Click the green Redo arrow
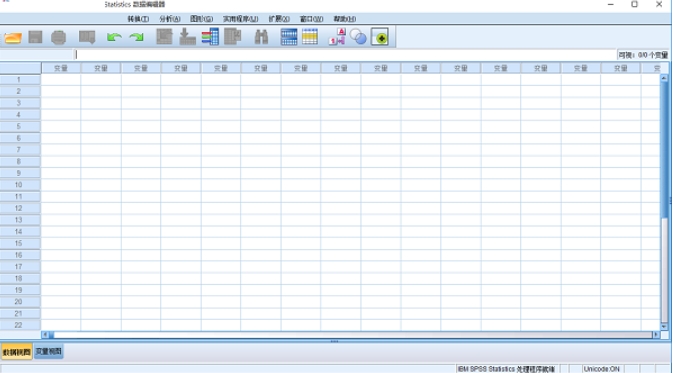The height and width of the screenshot is (373, 673). (136, 37)
